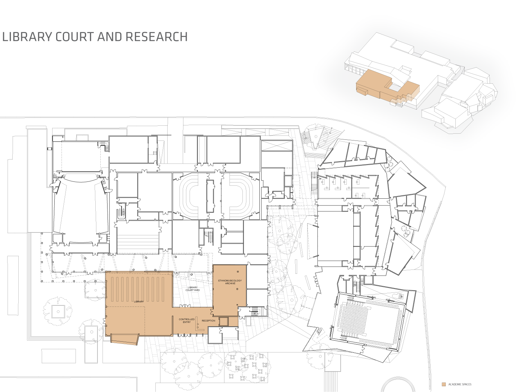
Task: Click the double doors into Library Courtyard
Action: point(185,306)
